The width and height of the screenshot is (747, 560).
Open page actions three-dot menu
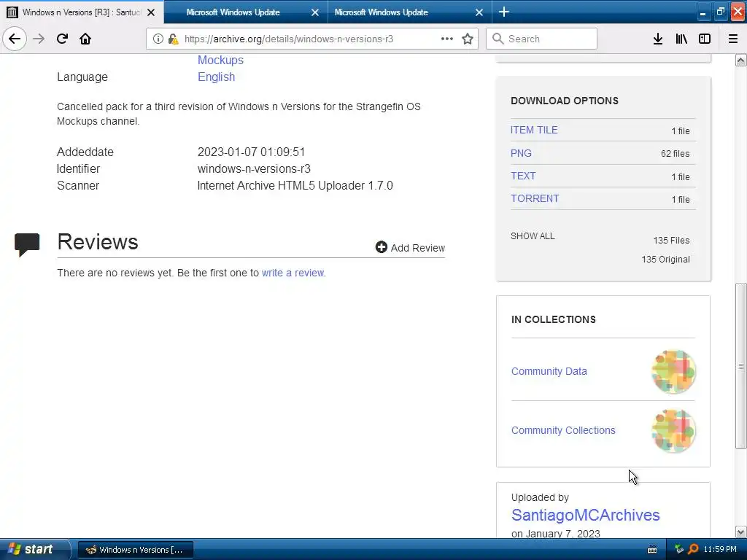coord(447,39)
